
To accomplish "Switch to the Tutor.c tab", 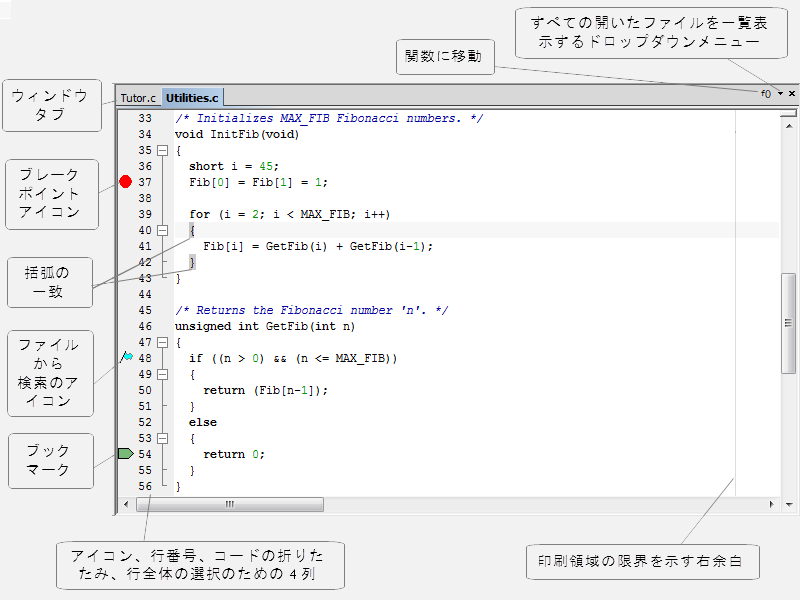I will 137,98.
